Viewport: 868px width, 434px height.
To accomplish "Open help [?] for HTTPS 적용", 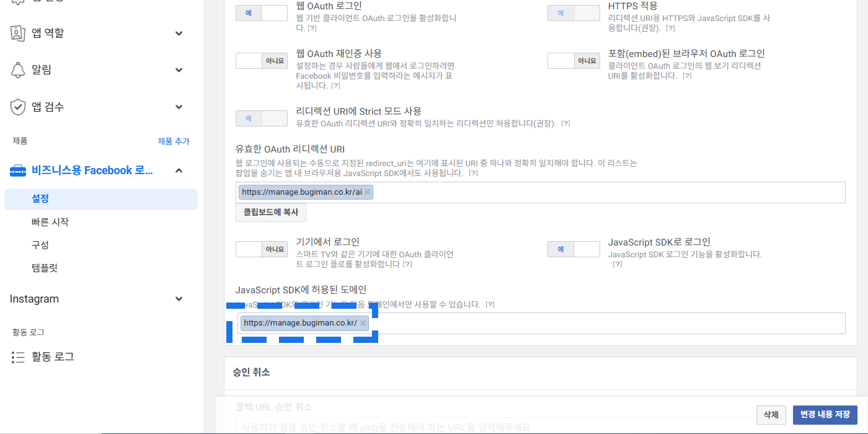I will click(x=670, y=29).
